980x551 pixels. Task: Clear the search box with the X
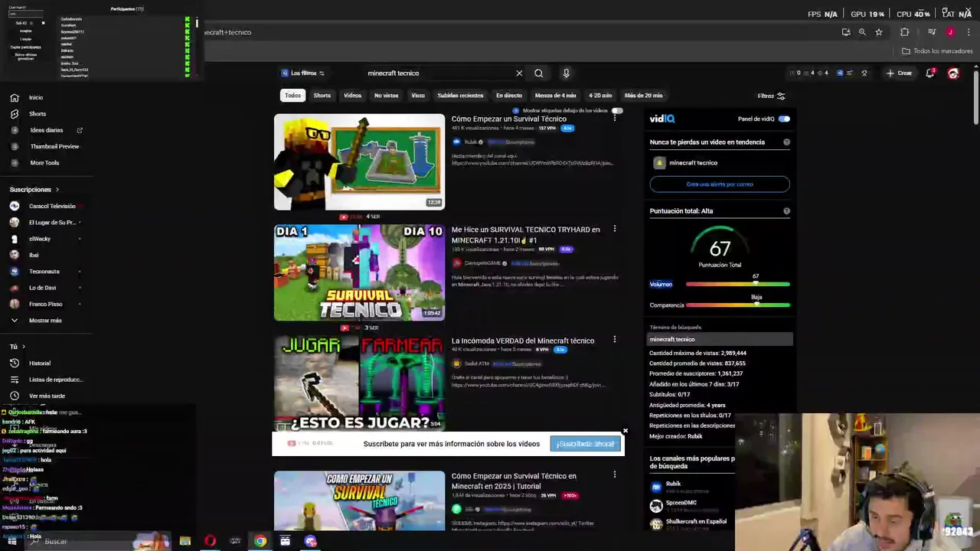[x=519, y=73]
